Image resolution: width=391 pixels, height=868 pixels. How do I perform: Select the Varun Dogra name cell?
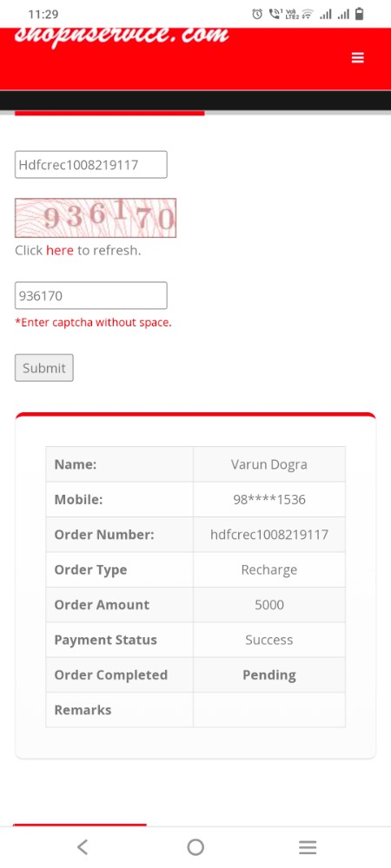[x=269, y=464]
